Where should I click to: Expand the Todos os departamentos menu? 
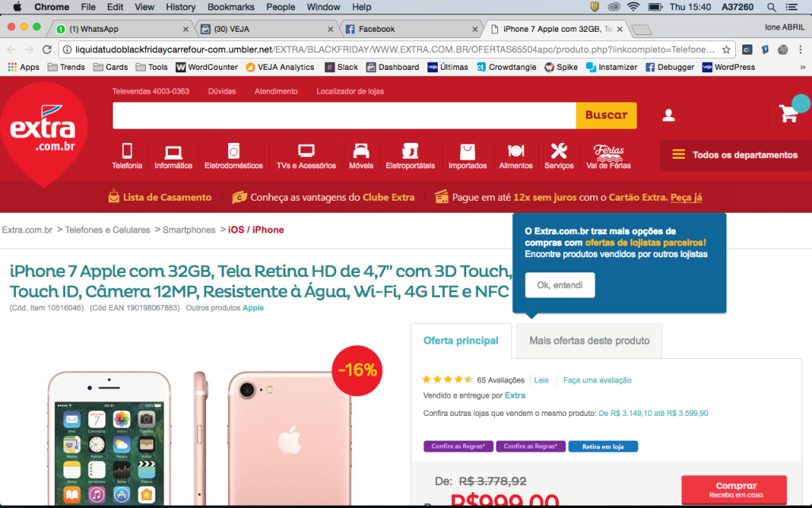point(735,155)
